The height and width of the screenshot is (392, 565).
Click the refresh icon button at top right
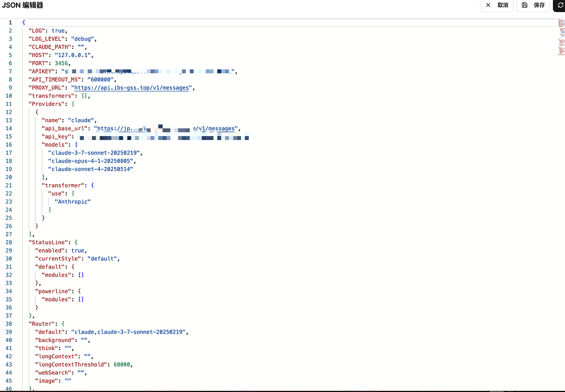click(559, 6)
